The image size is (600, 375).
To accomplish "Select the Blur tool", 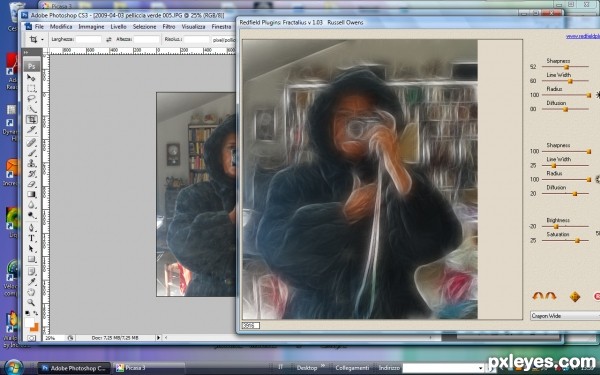I will 31,205.
